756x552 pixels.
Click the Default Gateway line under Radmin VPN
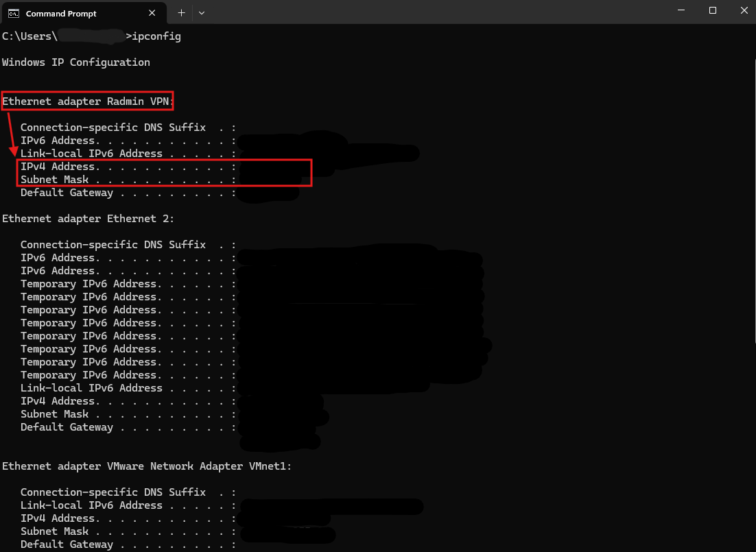coord(128,193)
